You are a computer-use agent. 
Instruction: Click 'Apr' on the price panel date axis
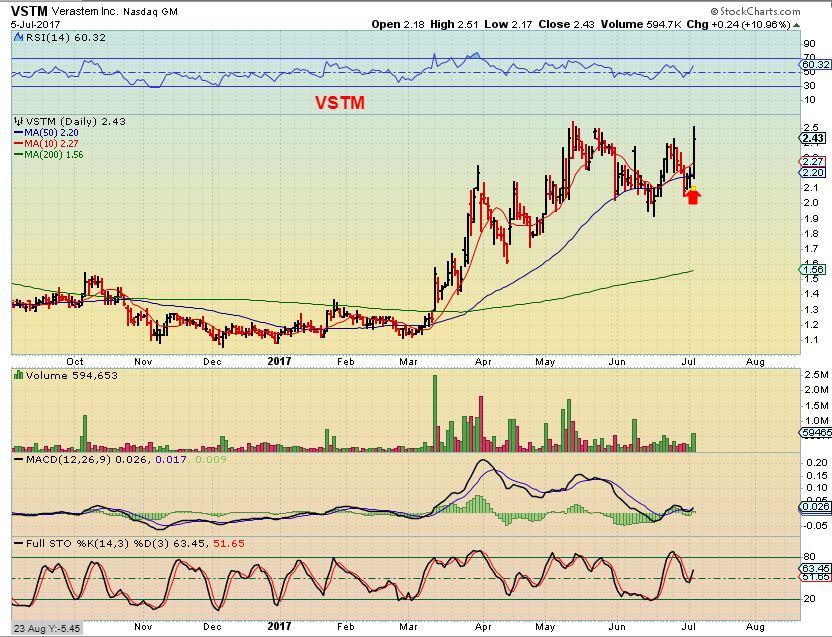pos(483,362)
